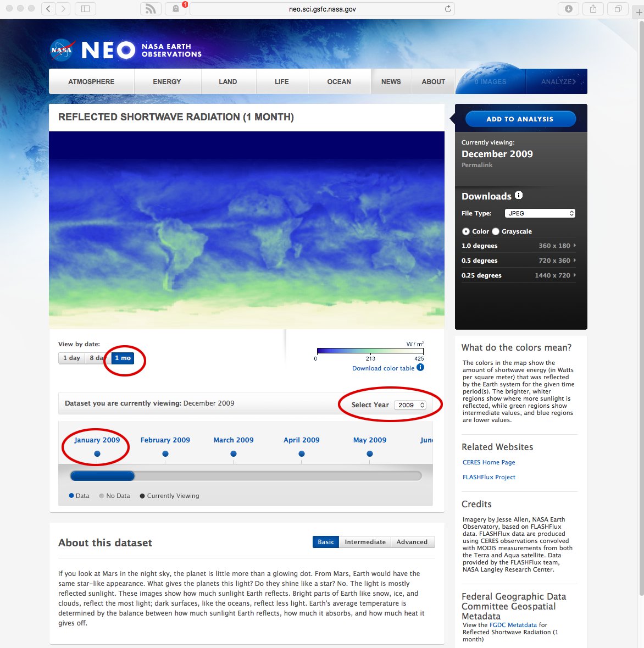Select the Intermediate description tab

pyautogui.click(x=365, y=542)
